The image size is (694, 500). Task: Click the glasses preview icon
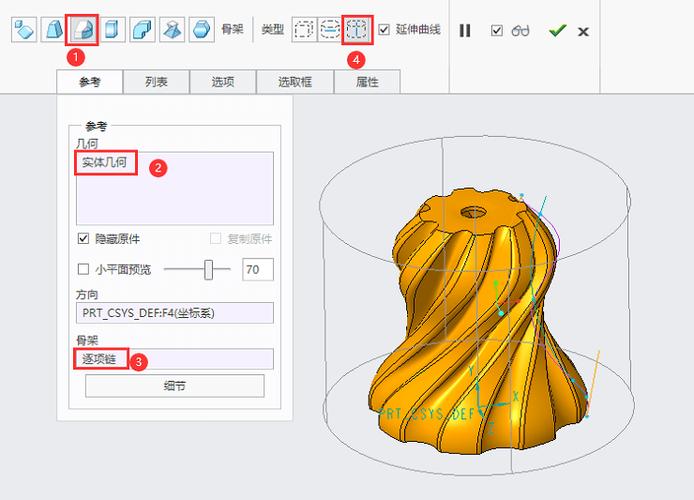point(520,31)
